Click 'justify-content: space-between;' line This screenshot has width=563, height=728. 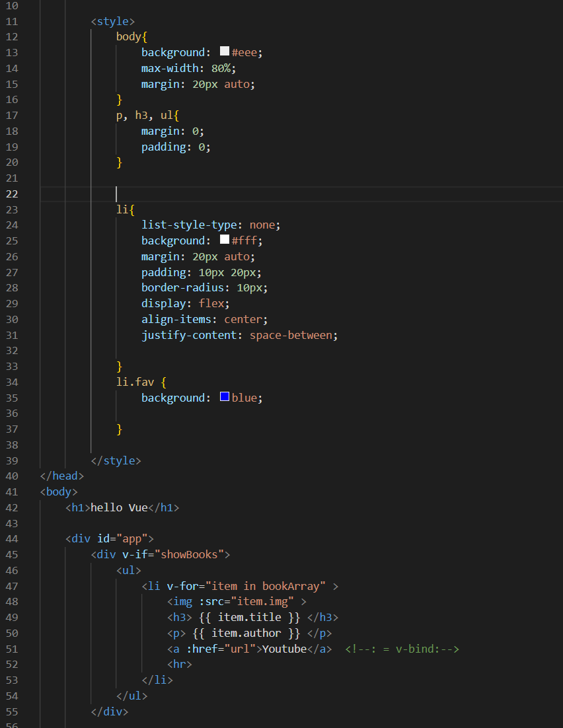[239, 335]
